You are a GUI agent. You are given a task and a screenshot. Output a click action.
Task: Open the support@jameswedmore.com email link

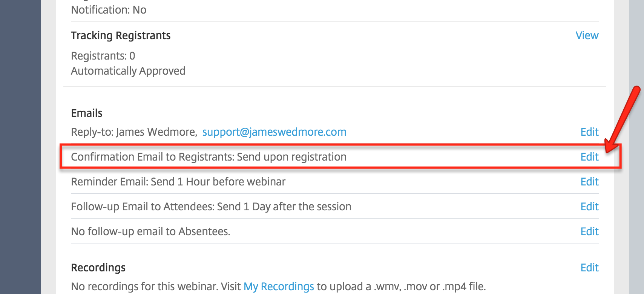click(x=274, y=132)
